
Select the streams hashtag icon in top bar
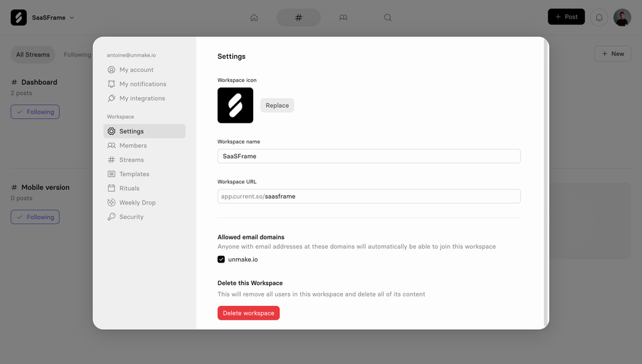(298, 17)
